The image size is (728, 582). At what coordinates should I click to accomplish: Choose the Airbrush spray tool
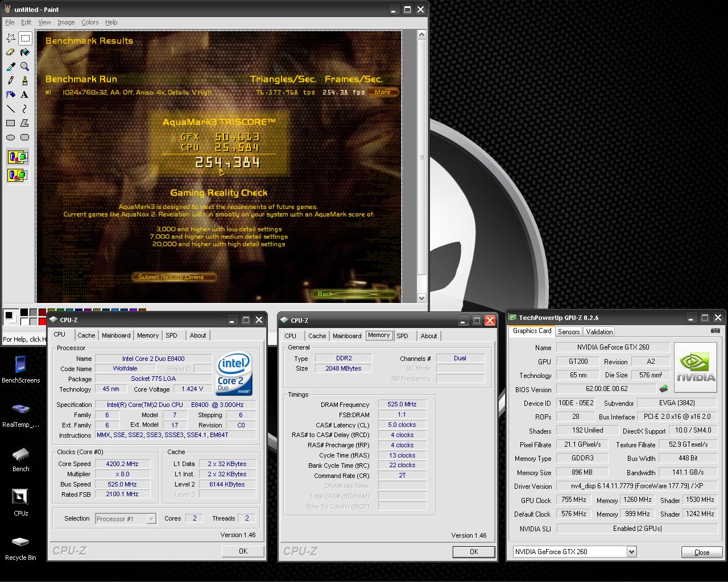point(11,94)
